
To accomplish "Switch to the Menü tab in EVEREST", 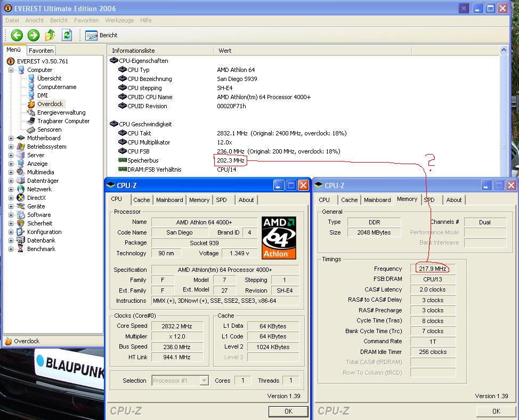I will click(13, 50).
